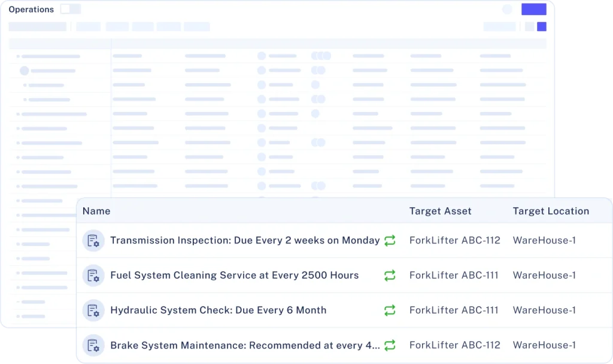Image resolution: width=613 pixels, height=364 pixels.
Task: Toggle the switch next to Operations
Action: 71,10
